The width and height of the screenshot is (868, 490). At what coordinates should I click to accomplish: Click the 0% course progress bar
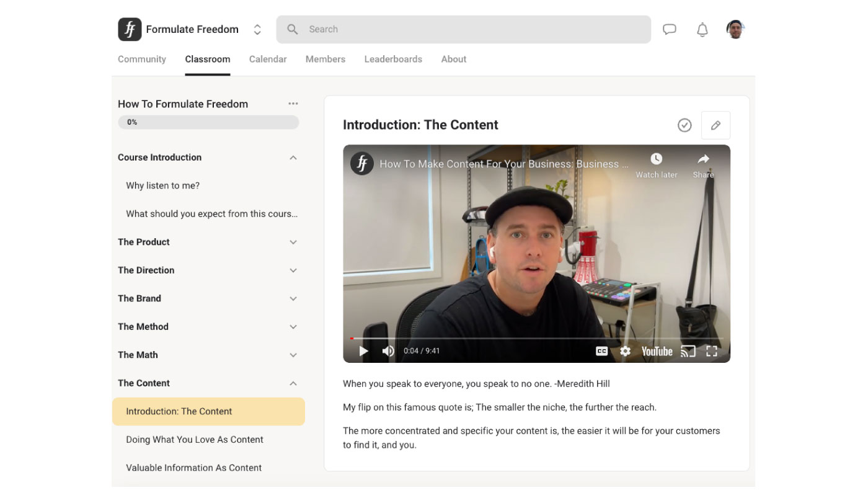tap(208, 122)
